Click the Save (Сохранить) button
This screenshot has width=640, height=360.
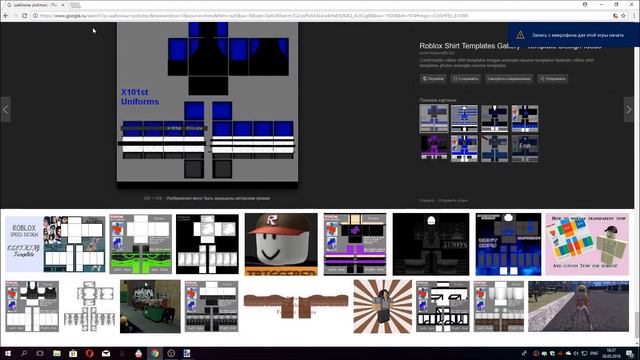click(465, 78)
